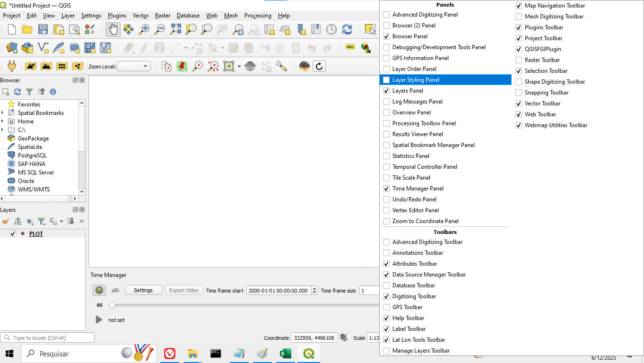
Task: Click the Select Features tool icon
Action: pyautogui.click(x=370, y=29)
